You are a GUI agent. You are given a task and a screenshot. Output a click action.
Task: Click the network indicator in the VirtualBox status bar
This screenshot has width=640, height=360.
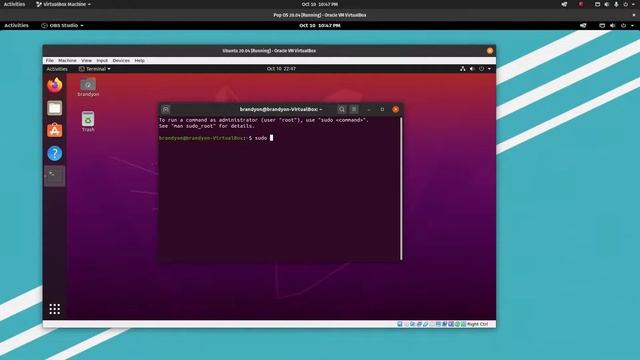419,324
